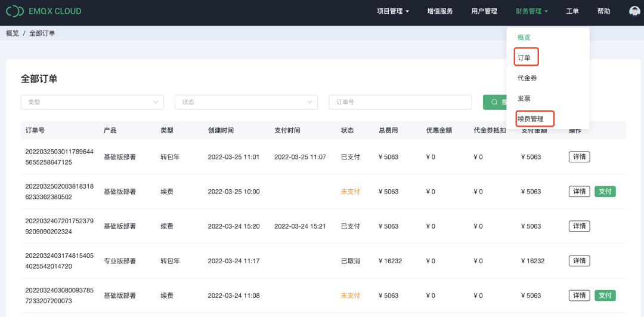Click the EMQX Cloud logo
Viewport: 644px width, 317px height.
tap(44, 11)
